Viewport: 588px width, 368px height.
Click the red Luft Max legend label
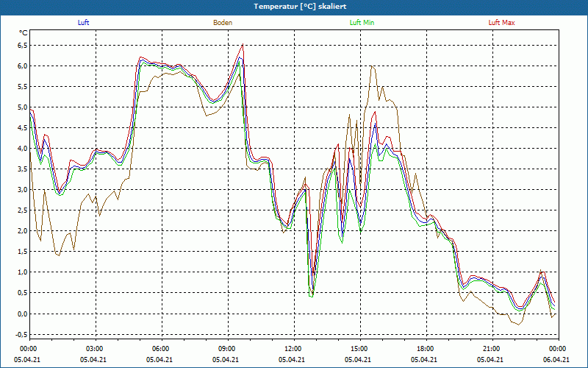click(501, 23)
